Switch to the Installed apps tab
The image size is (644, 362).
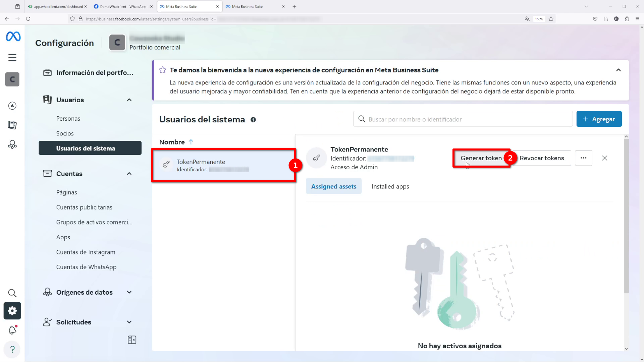click(x=390, y=186)
